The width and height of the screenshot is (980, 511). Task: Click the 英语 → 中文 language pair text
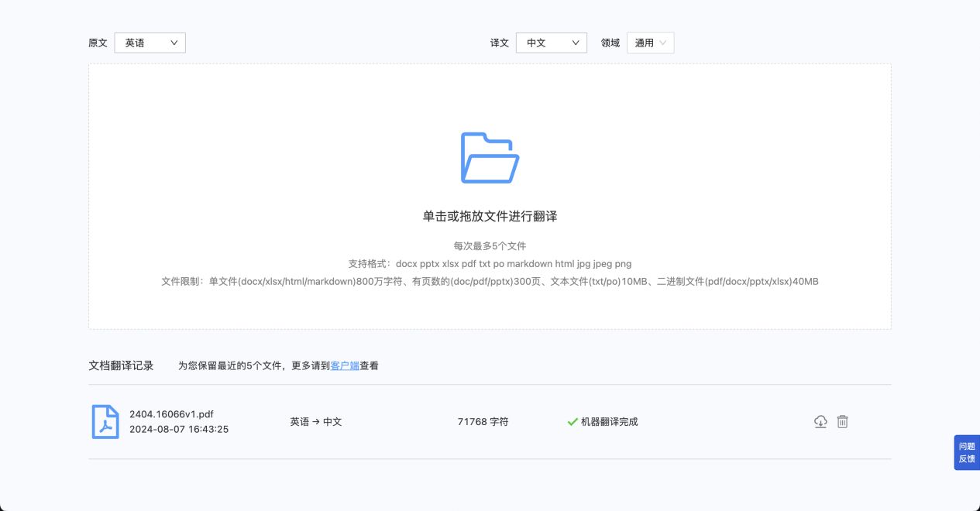click(x=316, y=422)
